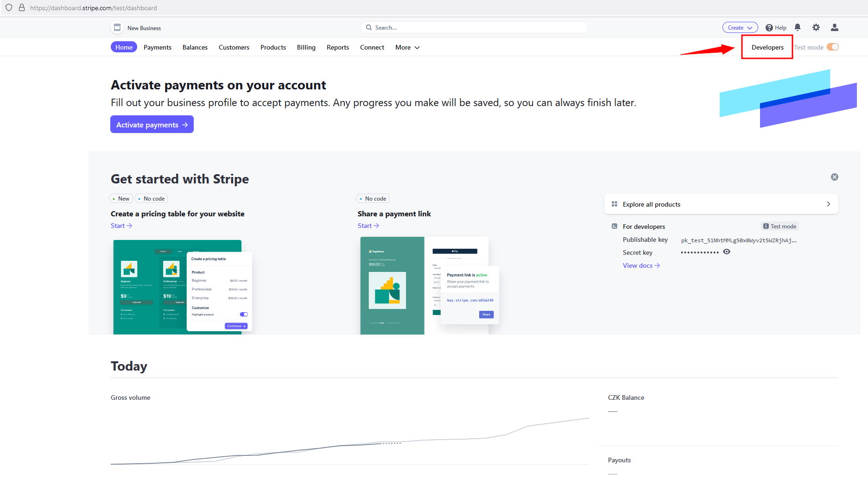Copy the publishable key value

point(739,240)
